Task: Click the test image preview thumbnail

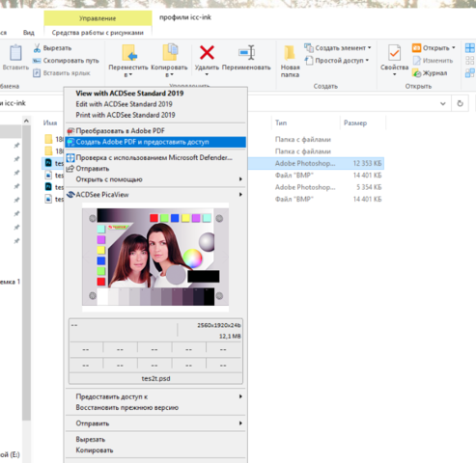Action: click(x=155, y=257)
